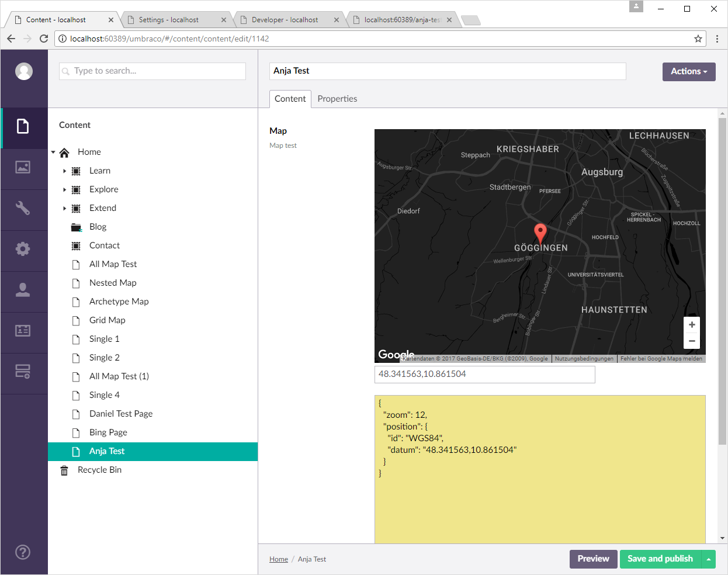Select Daniel Test Page tree item

tap(121, 414)
